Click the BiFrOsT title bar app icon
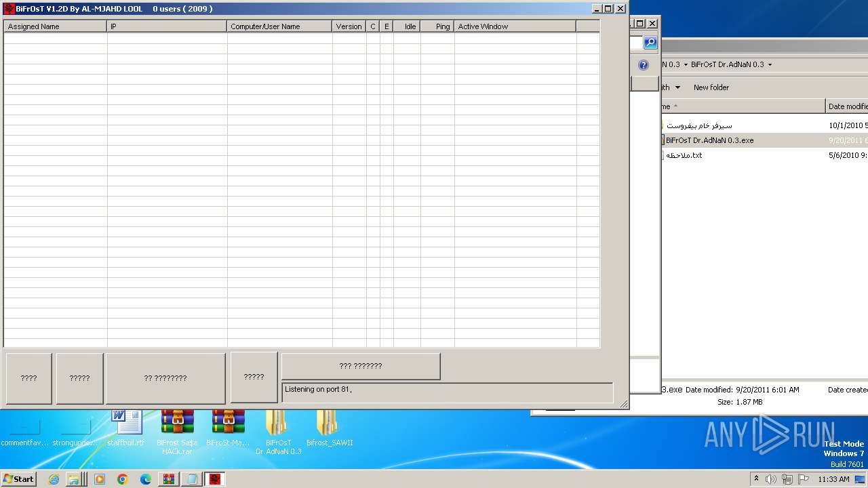Screen dimensions: 868x488 9,9
